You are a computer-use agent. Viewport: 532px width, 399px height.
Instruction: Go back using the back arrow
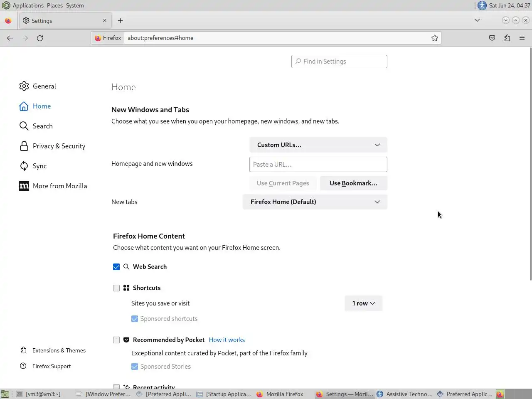[10, 38]
